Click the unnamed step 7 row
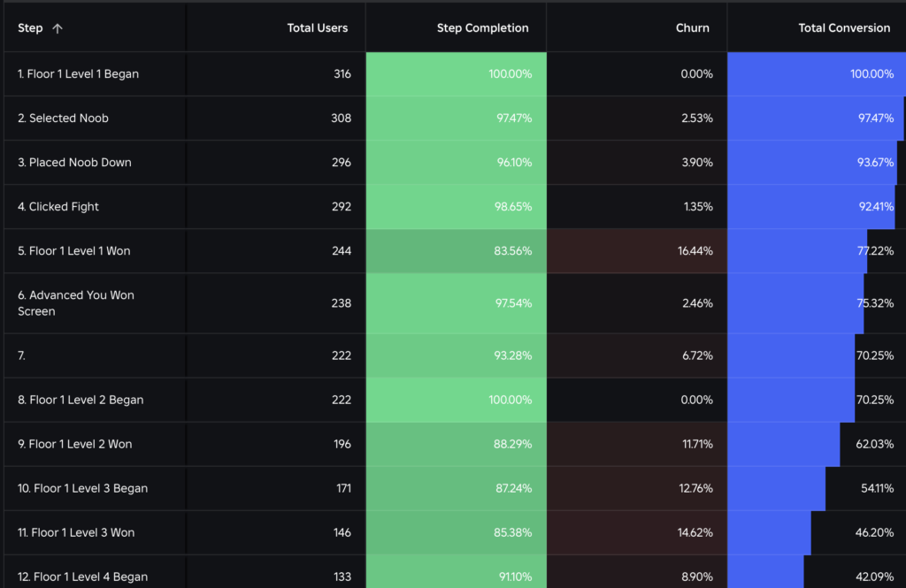 (21, 355)
